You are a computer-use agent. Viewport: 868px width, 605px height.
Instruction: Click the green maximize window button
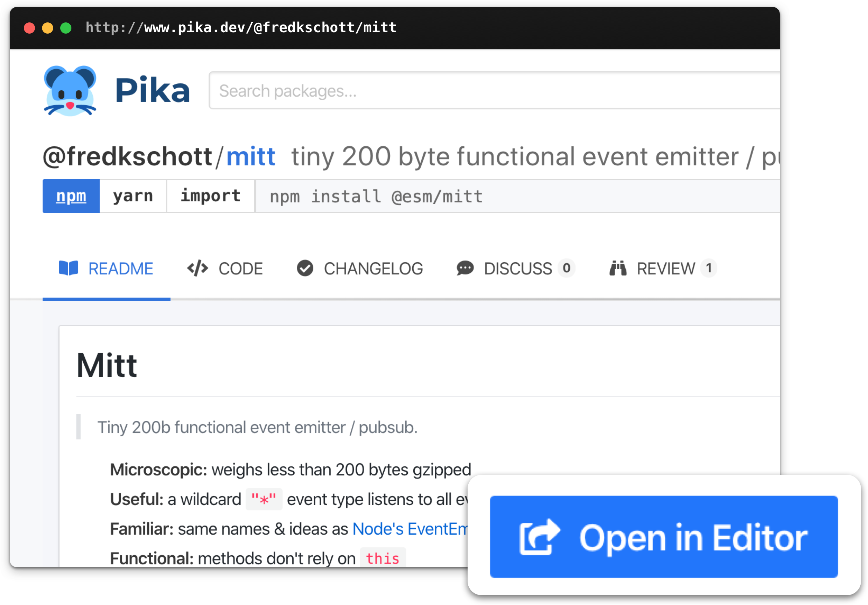point(66,28)
